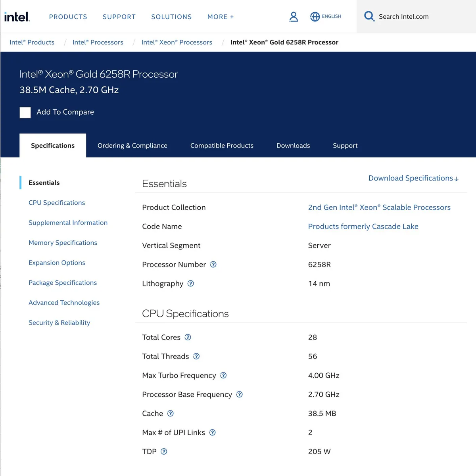
Task: Open Max # of UPI Links help icon
Action: 212,432
